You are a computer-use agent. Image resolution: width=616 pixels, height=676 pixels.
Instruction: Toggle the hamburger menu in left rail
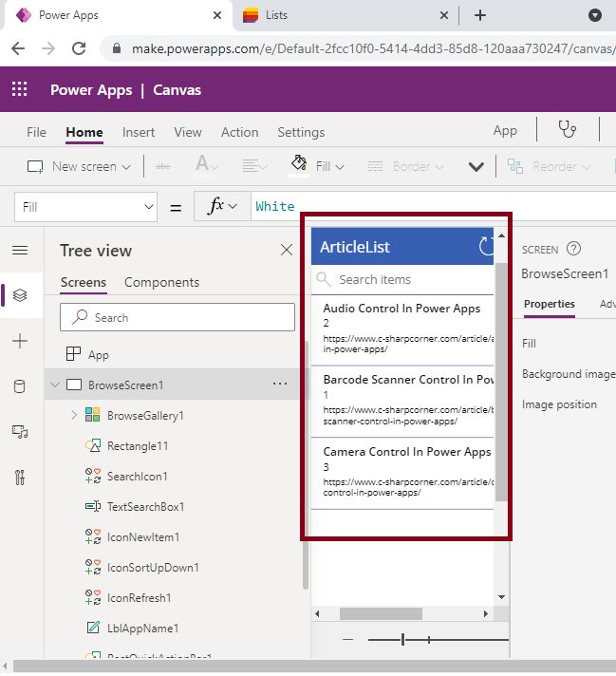20,250
